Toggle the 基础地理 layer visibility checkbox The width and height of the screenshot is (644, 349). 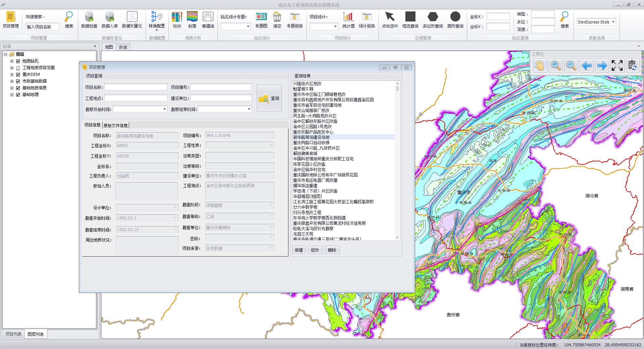pyautogui.click(x=18, y=95)
